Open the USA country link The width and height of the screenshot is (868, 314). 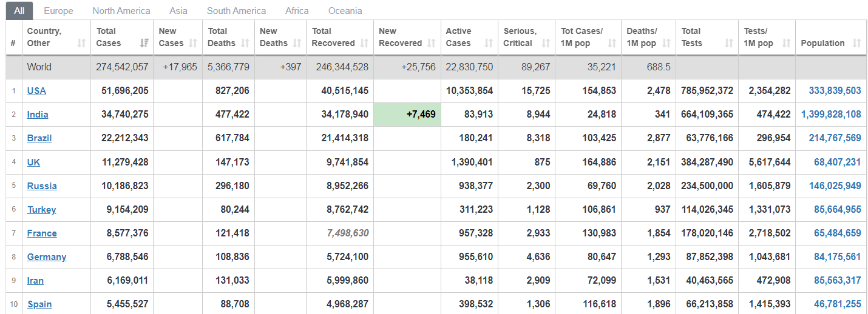[36, 91]
